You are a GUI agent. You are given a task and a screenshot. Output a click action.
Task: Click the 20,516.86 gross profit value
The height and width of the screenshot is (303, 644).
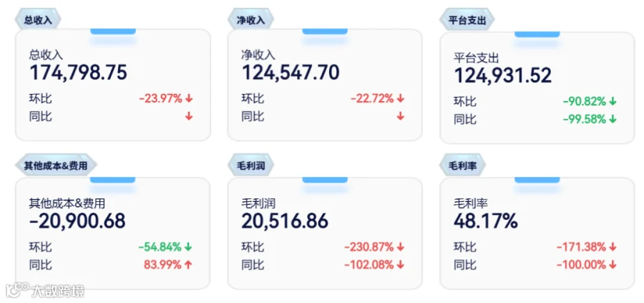(x=285, y=221)
